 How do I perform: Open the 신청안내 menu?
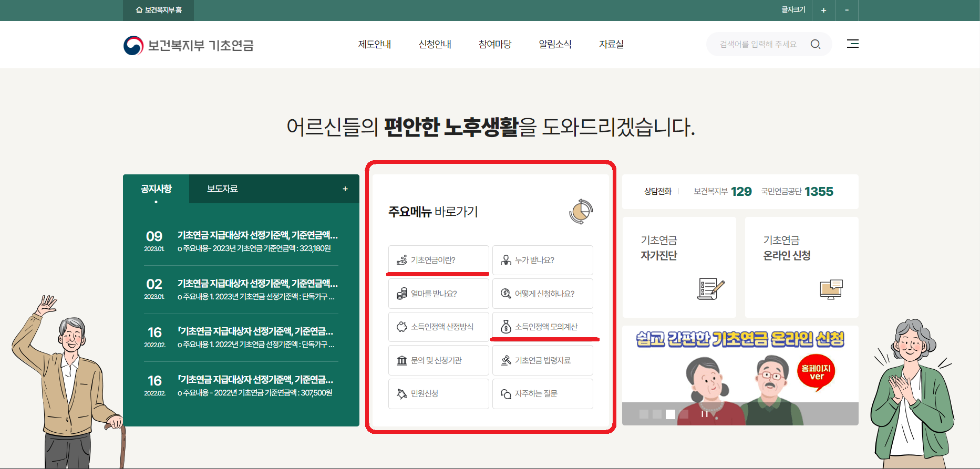click(x=435, y=44)
